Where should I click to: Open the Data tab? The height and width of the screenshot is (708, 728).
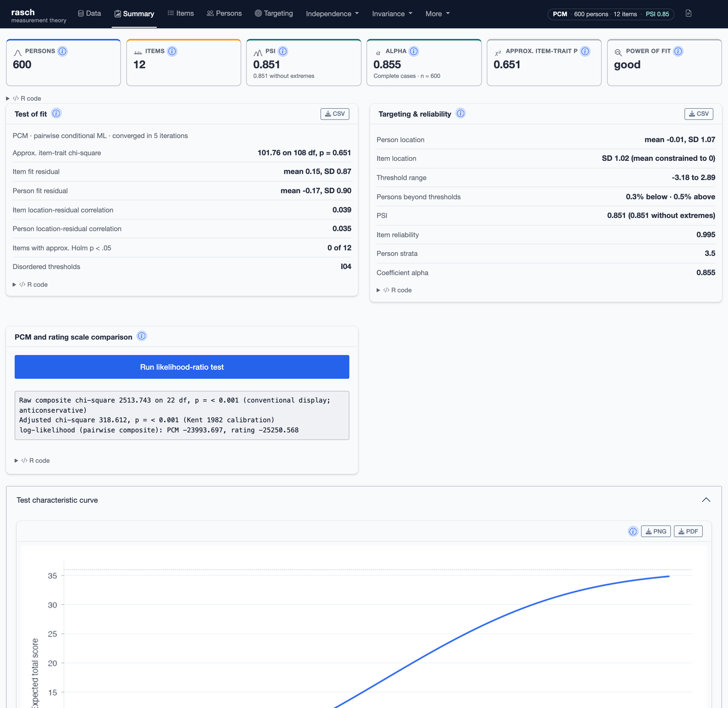(x=89, y=14)
